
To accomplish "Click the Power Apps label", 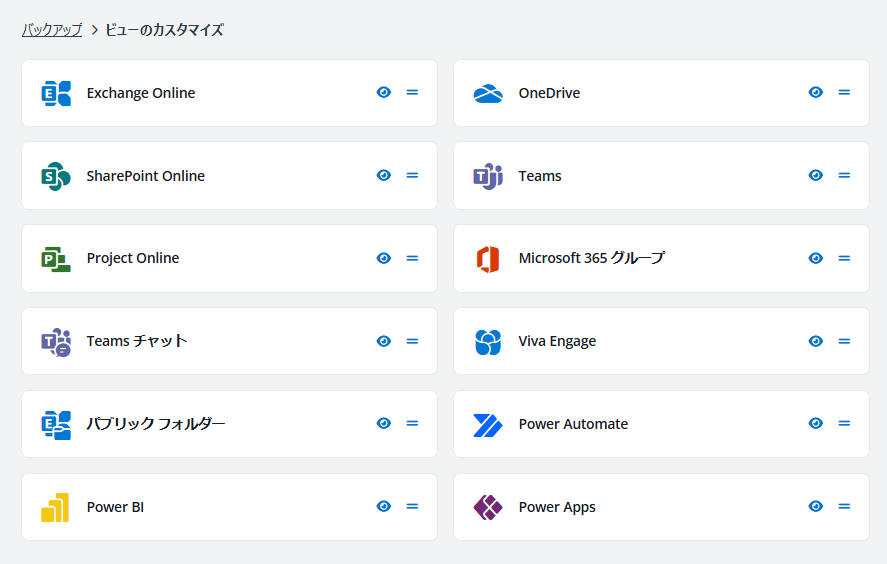I will pos(557,508).
